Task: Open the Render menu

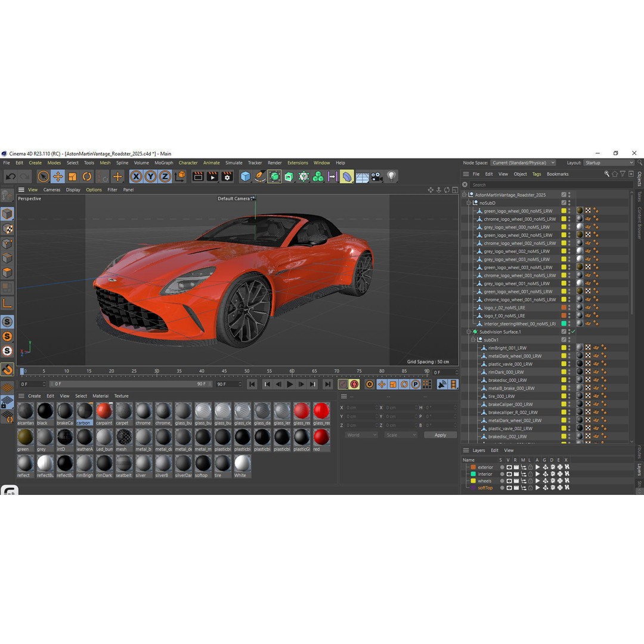Action: coord(275,163)
